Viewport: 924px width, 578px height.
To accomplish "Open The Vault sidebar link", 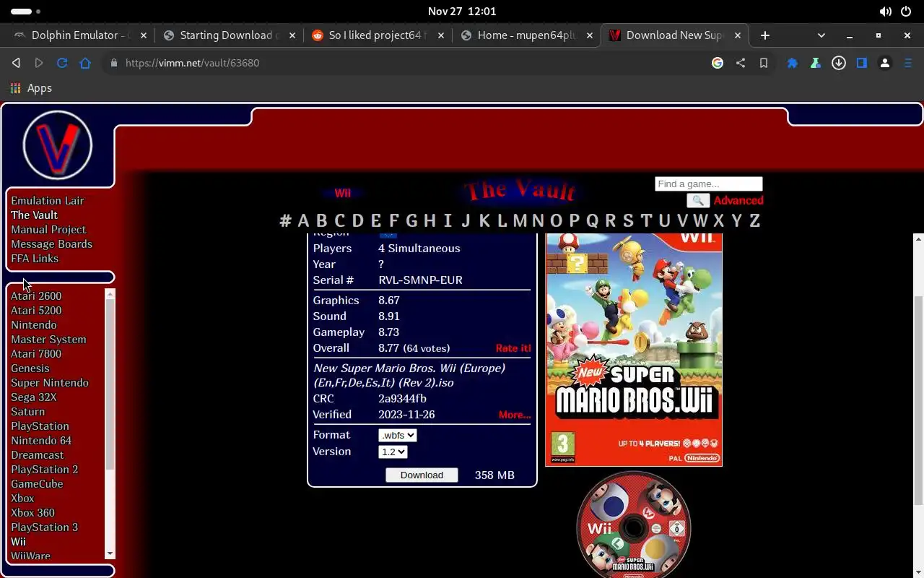I will tap(34, 215).
